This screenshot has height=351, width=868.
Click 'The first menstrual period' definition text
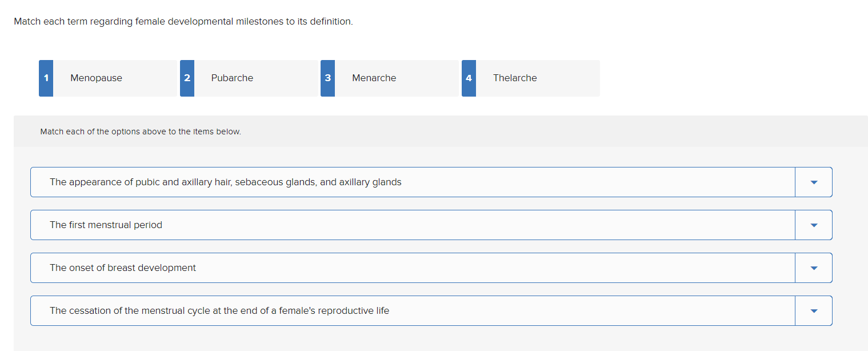click(x=106, y=225)
